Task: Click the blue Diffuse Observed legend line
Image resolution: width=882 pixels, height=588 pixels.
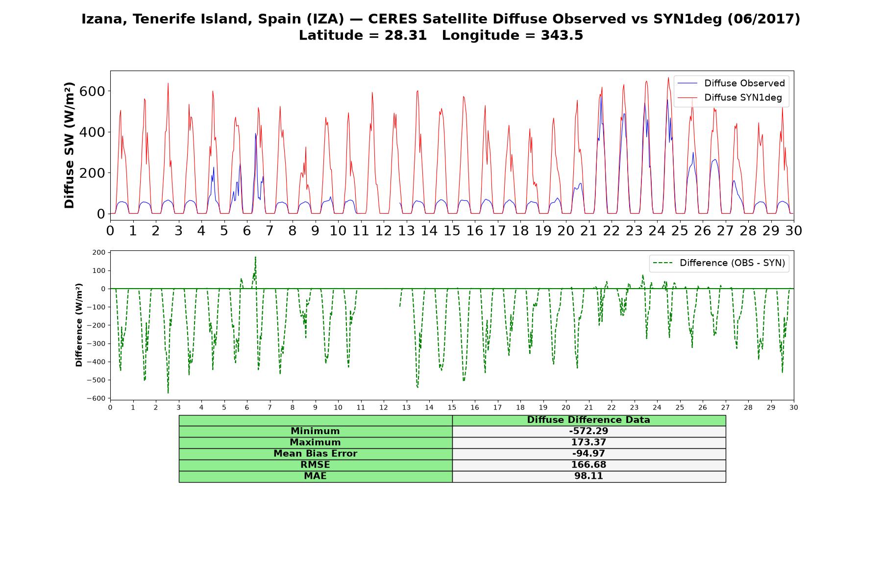Action: point(688,83)
